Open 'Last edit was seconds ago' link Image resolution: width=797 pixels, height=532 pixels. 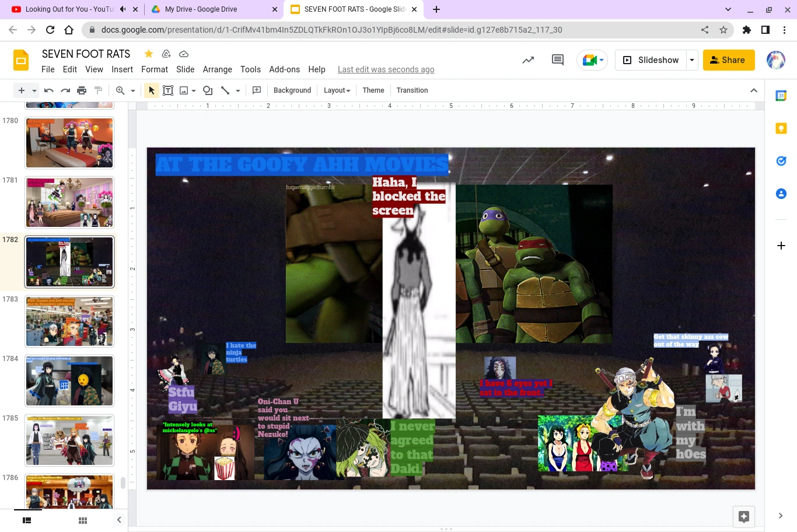(x=386, y=69)
